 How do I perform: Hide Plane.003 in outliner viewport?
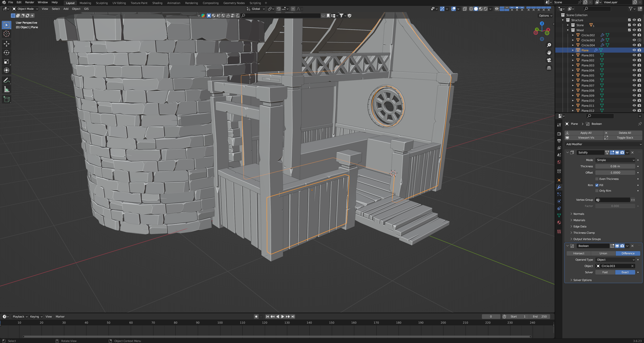pos(634,65)
